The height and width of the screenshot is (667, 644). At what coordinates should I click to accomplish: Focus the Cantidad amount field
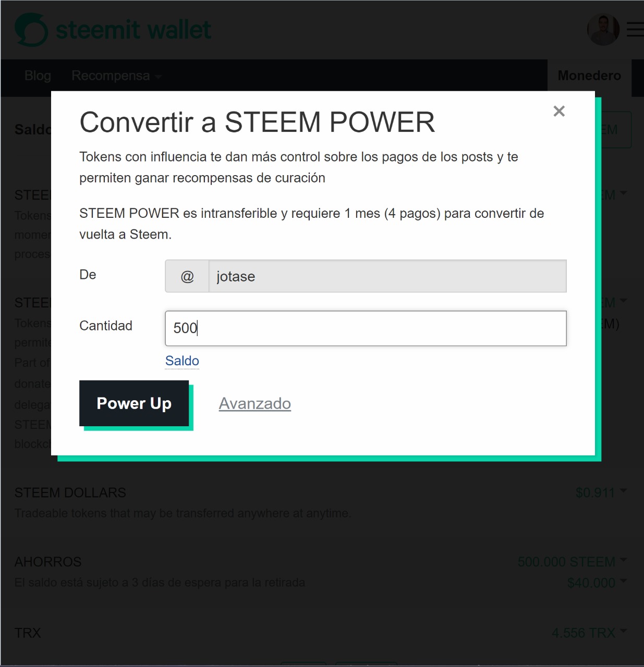[x=366, y=328]
